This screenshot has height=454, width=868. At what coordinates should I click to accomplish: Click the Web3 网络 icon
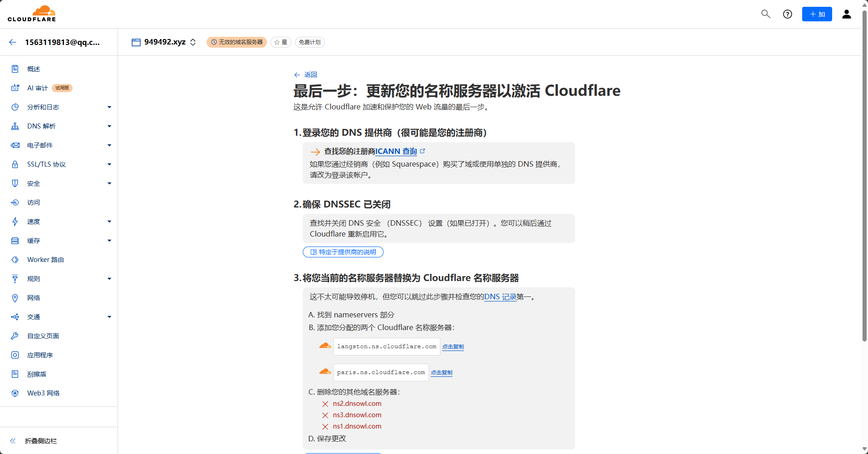pos(15,393)
